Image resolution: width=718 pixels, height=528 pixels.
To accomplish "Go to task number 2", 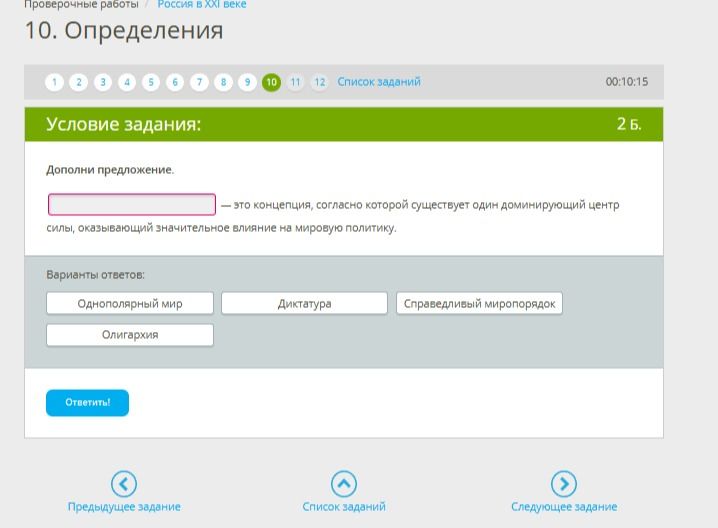I will coord(79,82).
